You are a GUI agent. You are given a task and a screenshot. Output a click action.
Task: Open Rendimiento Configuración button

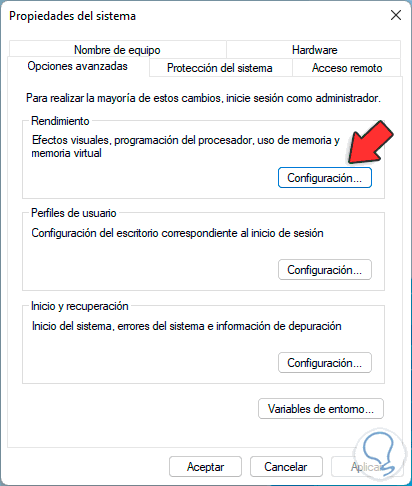pos(325,178)
